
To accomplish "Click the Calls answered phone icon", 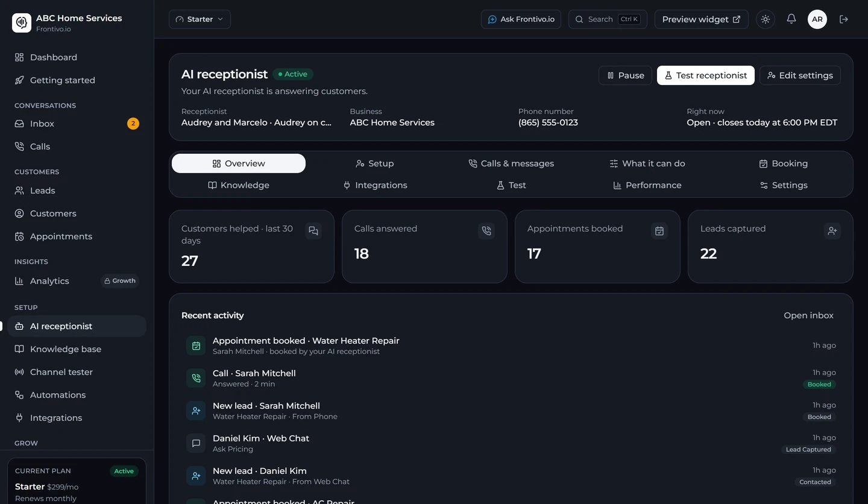I will [x=486, y=231].
